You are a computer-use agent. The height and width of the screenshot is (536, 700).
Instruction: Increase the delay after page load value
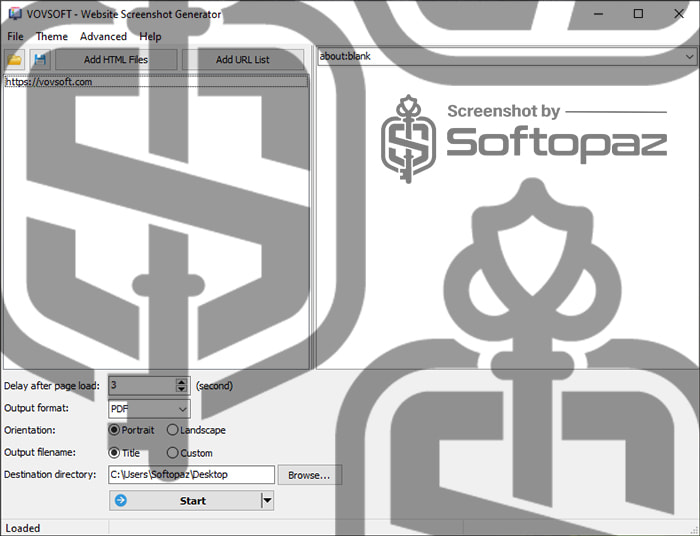(x=181, y=382)
